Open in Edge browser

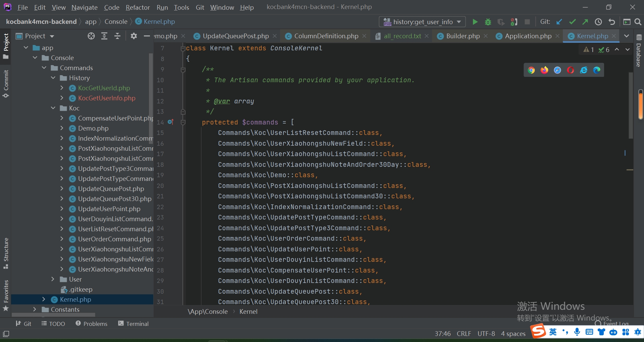point(597,70)
